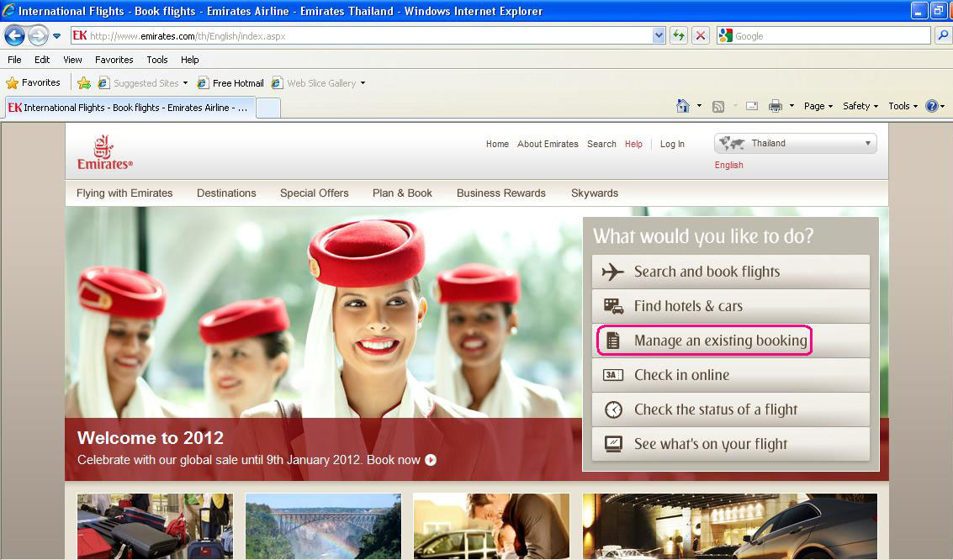Click the Home page house icon

point(683,106)
